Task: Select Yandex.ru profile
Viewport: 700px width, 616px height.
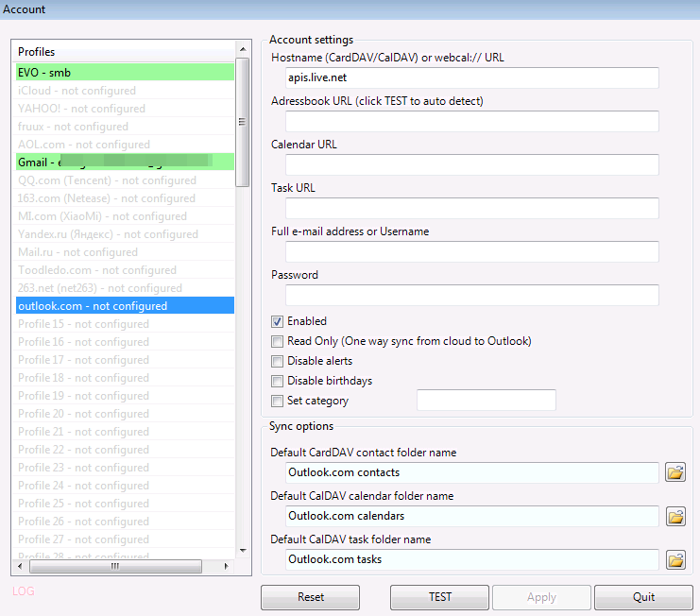Action: [125, 234]
